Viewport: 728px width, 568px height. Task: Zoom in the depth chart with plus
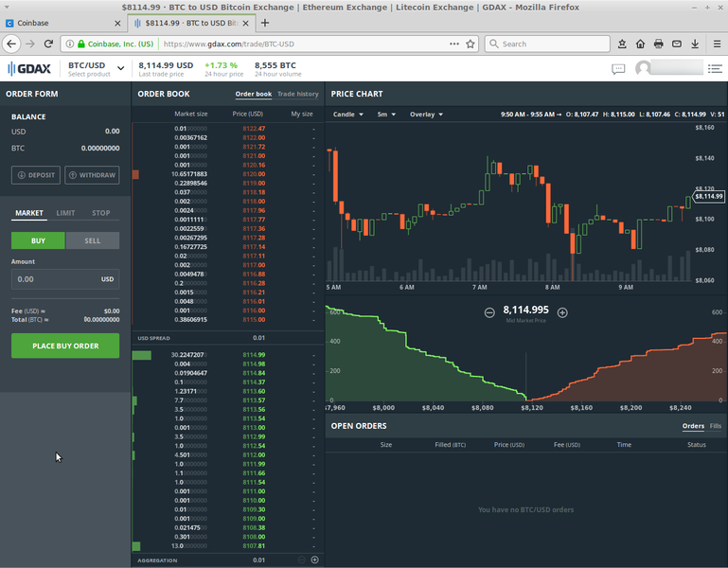click(562, 312)
